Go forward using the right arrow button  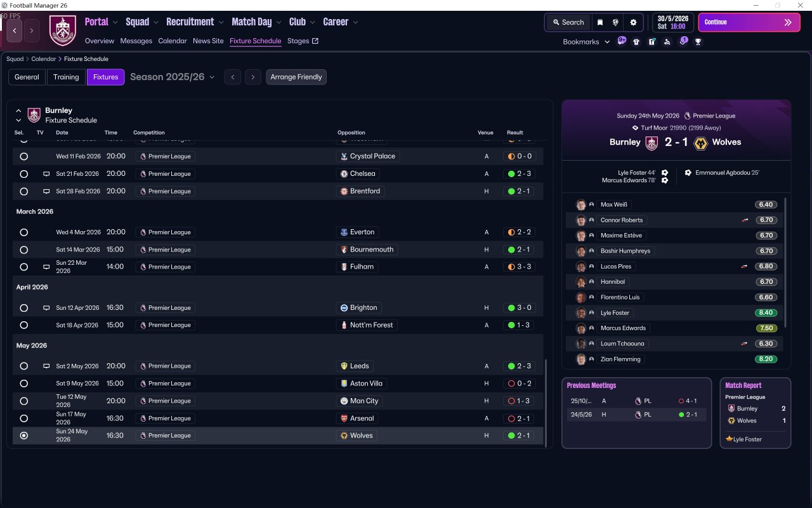pos(32,30)
